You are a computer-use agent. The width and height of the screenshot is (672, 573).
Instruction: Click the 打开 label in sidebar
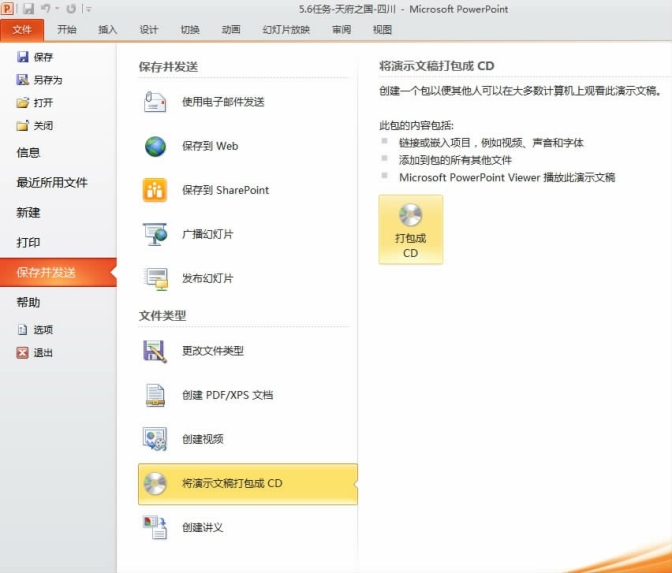coord(43,103)
